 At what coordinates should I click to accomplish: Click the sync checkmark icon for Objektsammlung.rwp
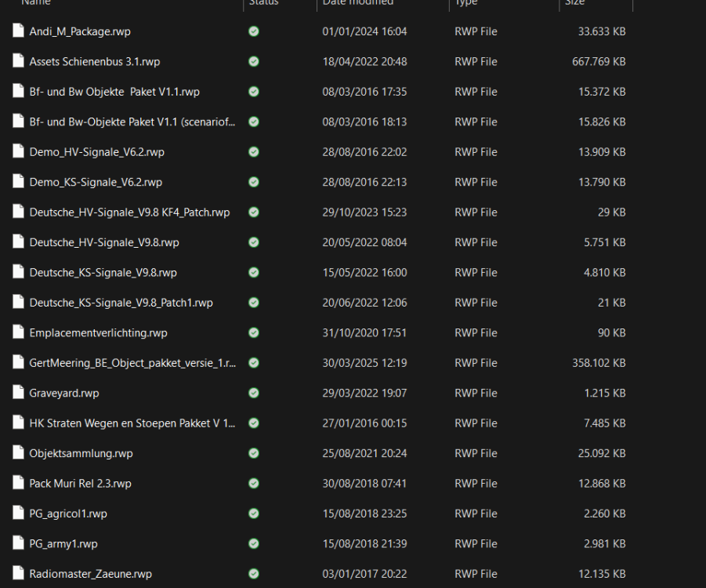point(252,453)
